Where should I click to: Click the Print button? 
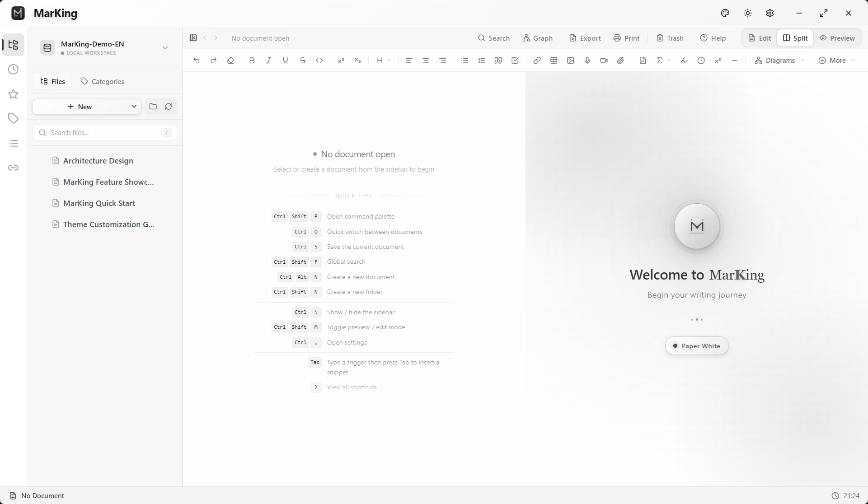(626, 38)
